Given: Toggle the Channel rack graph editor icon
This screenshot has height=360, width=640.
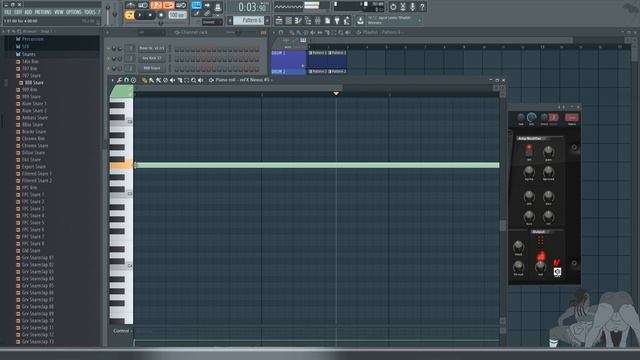Looking at the screenshot, I should (264, 32).
